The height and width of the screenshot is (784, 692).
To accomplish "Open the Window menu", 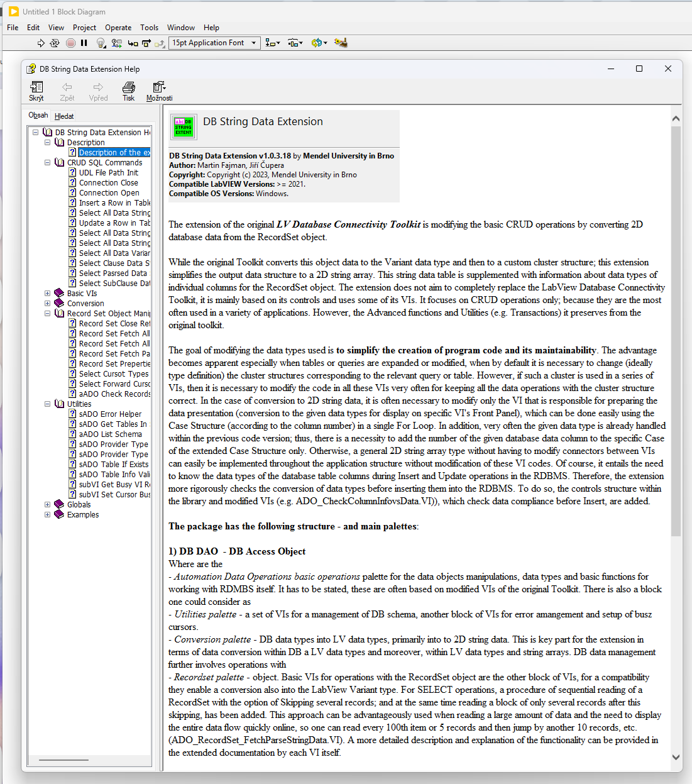I will 181,27.
